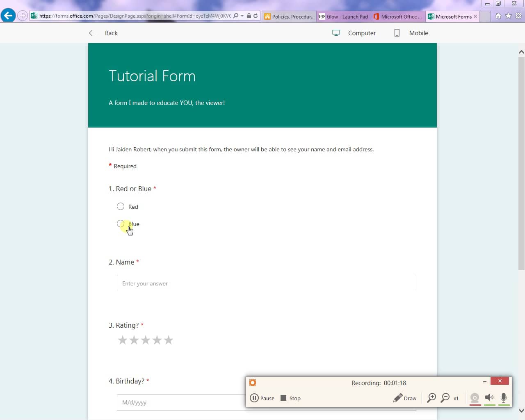This screenshot has height=420, width=525.
Task: Click the lock security icon in address bar
Action: [249, 16]
